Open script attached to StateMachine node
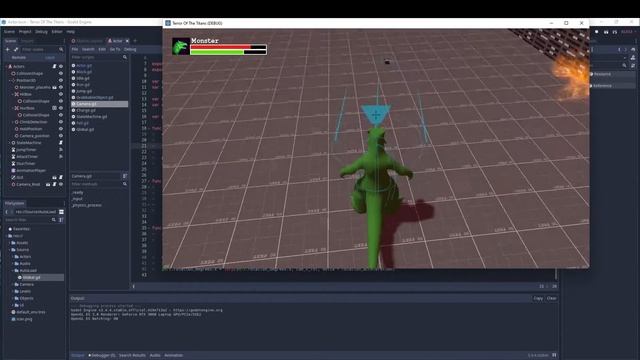Image resolution: width=640 pixels, height=360 pixels. click(61, 143)
